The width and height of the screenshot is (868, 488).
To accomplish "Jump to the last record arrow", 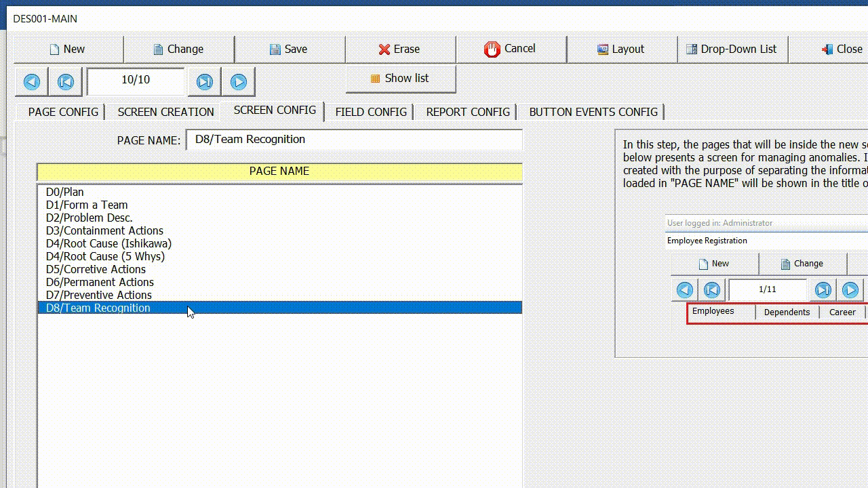I will [x=204, y=81].
